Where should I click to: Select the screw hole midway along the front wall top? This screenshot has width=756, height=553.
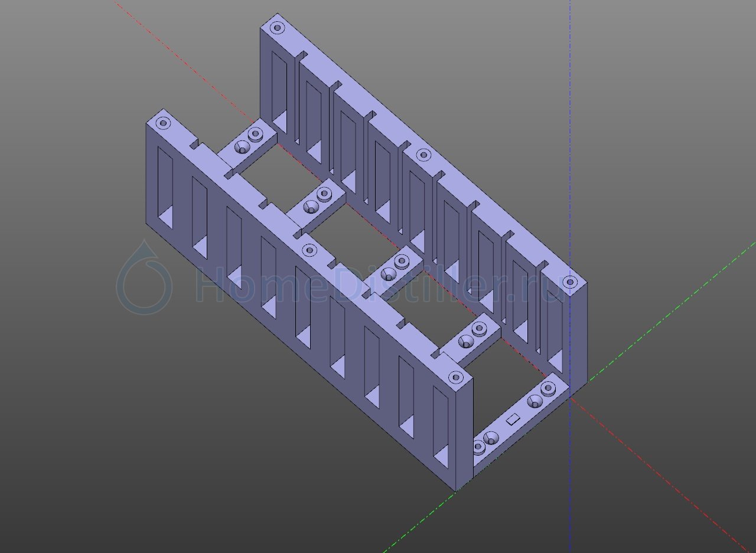tap(309, 250)
